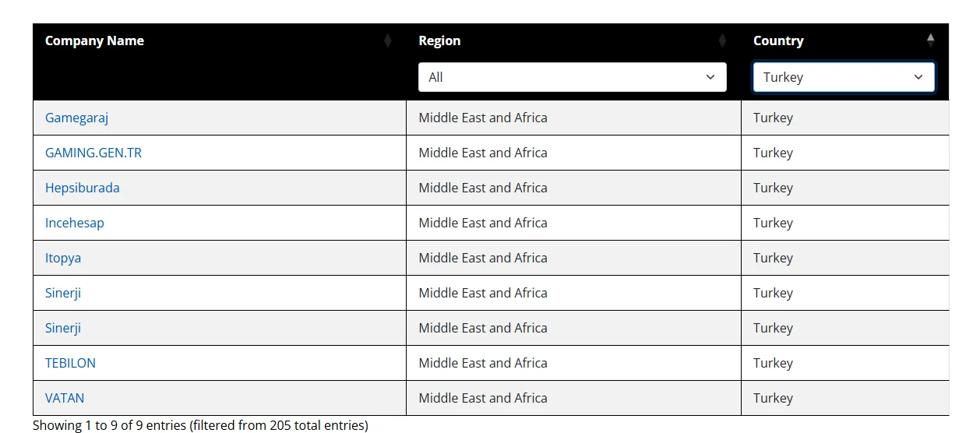
Task: Sort table by Company Name arrows icon
Action: coord(388,40)
